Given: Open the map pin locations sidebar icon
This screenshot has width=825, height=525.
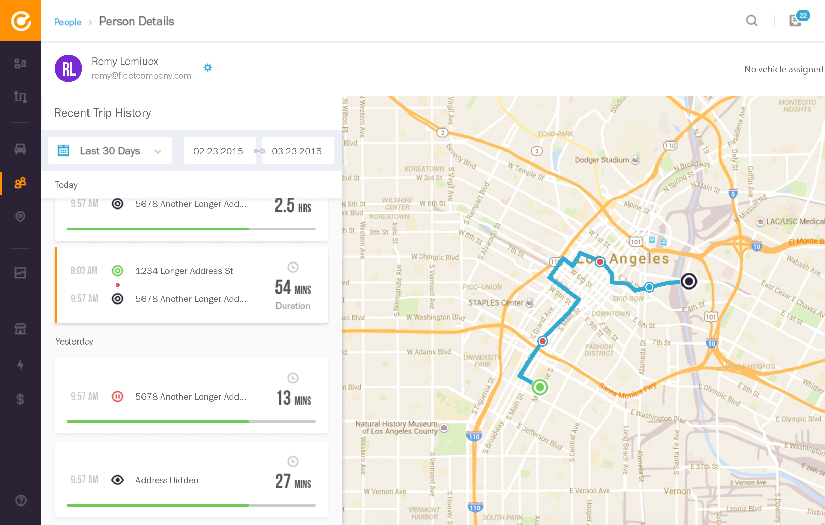Looking at the screenshot, I should [20, 217].
